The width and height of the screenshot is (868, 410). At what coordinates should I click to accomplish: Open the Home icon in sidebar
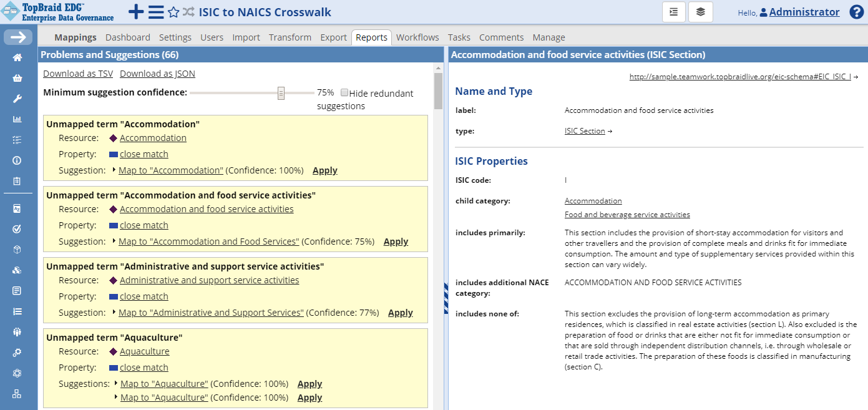tap(17, 57)
